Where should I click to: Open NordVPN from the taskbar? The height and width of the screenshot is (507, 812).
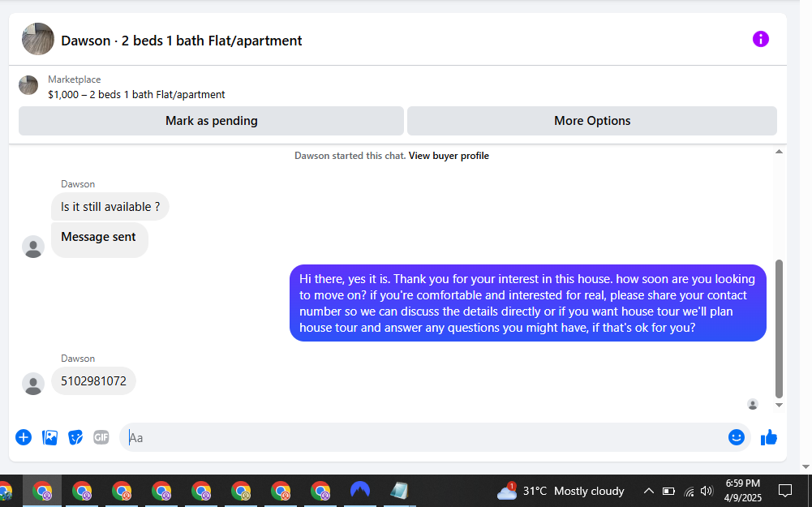(x=360, y=490)
